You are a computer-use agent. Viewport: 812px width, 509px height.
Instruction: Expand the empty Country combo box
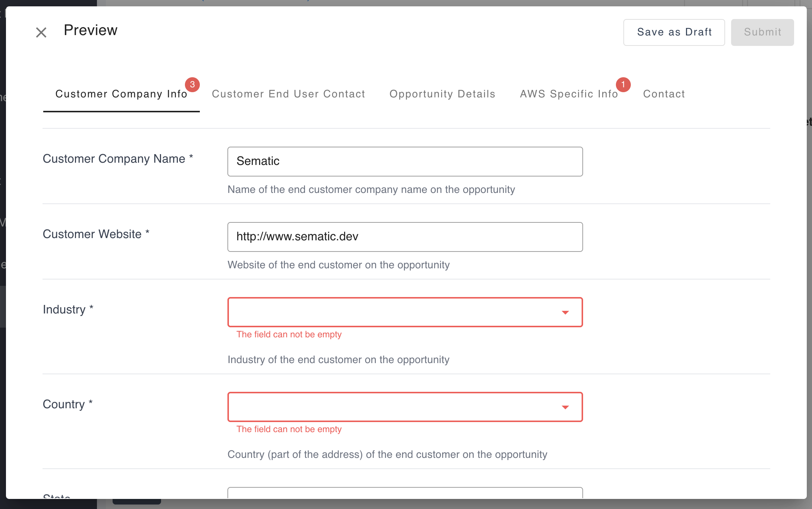[x=395, y=407]
